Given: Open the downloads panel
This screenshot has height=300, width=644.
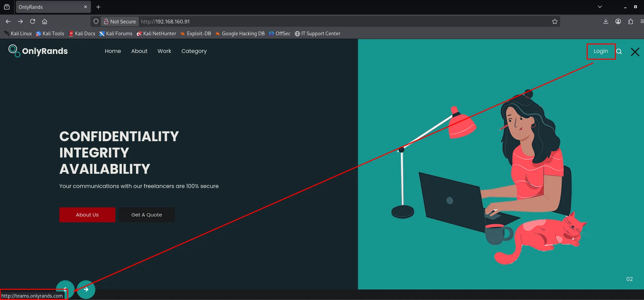Looking at the screenshot, I should (606, 21).
